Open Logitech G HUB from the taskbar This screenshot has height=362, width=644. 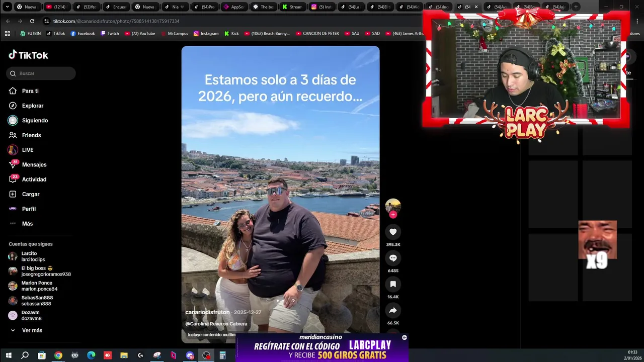pyautogui.click(x=140, y=355)
